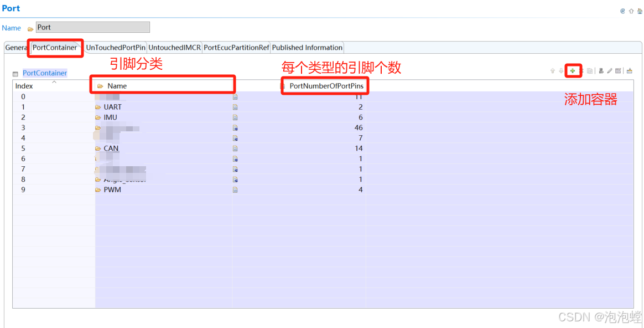Click the PortEucPartitionRef tab label
This screenshot has height=328, width=644.
(236, 48)
